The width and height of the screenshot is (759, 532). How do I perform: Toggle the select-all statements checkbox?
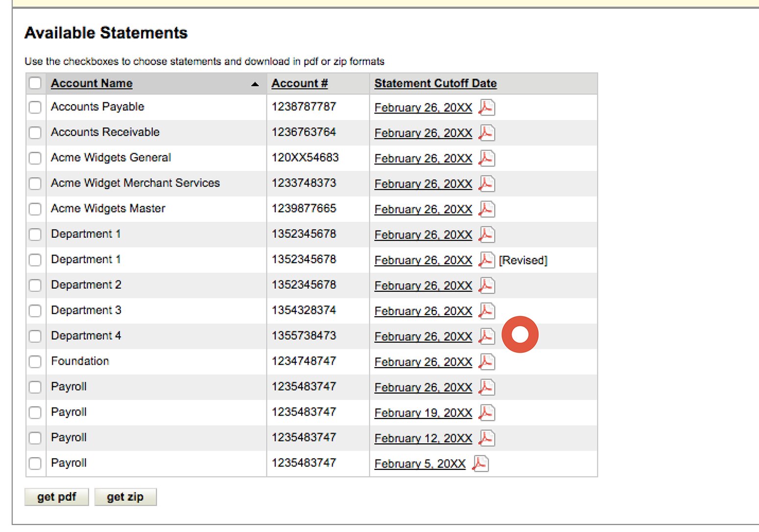pos(35,83)
